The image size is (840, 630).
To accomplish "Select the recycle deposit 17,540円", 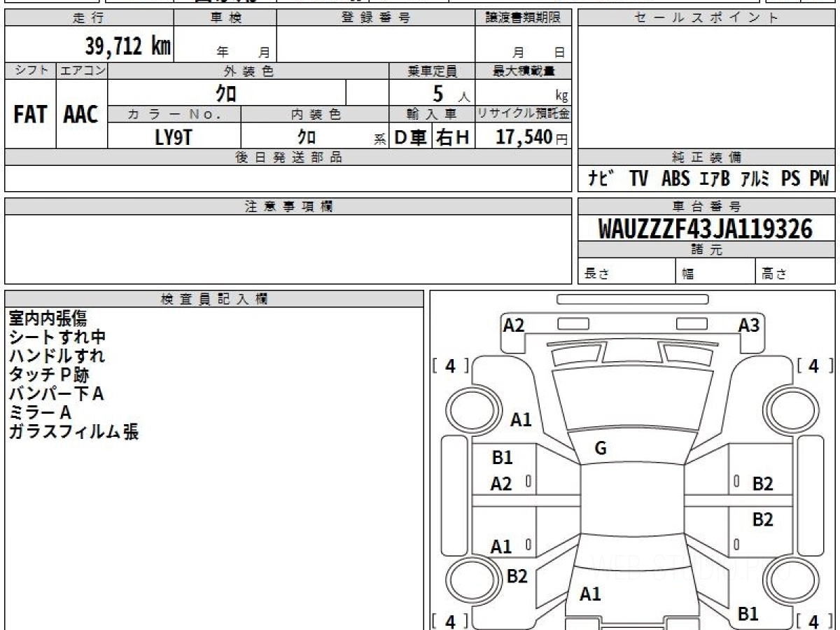I will pyautogui.click(x=532, y=137).
